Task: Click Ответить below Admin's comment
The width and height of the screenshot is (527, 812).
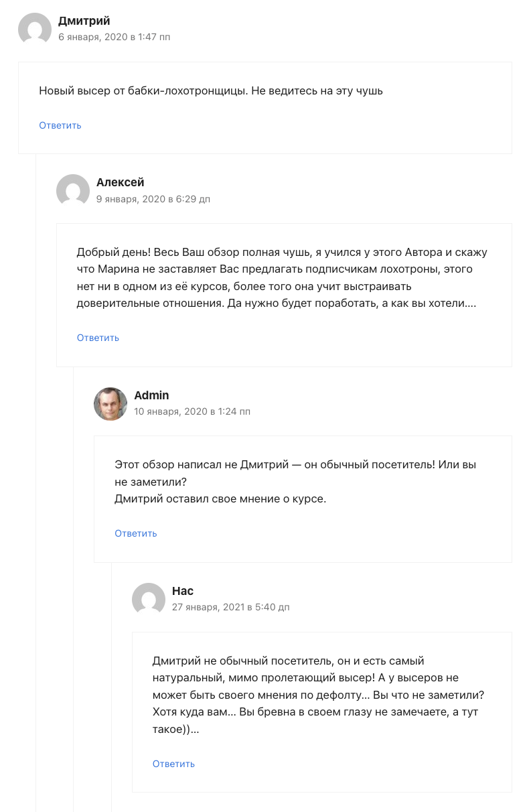Action: click(136, 533)
